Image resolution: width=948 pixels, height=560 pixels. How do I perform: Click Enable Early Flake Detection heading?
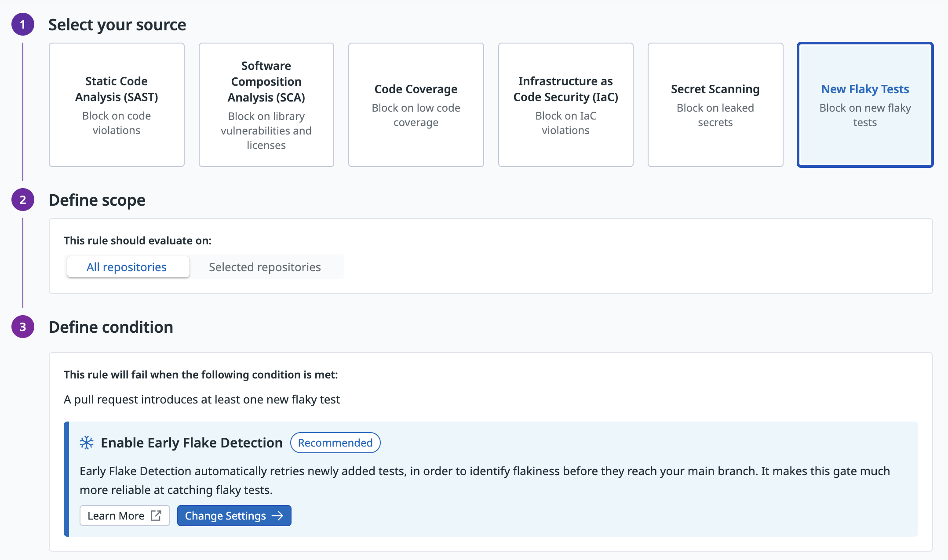click(192, 443)
